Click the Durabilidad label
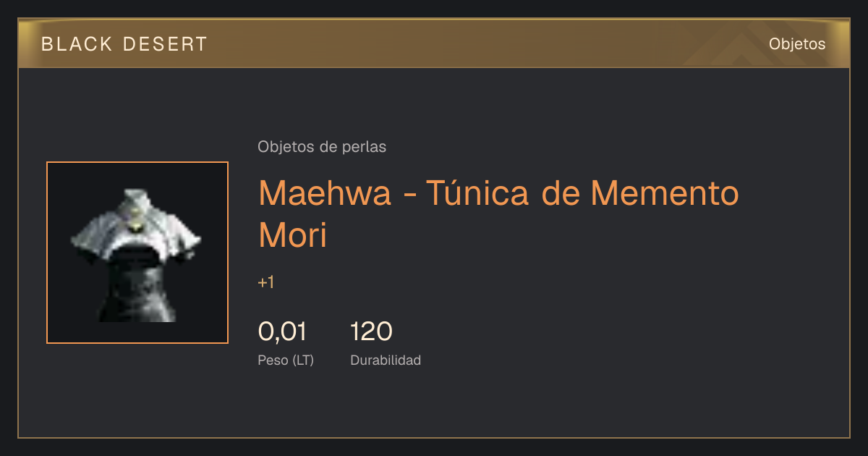 tap(386, 360)
